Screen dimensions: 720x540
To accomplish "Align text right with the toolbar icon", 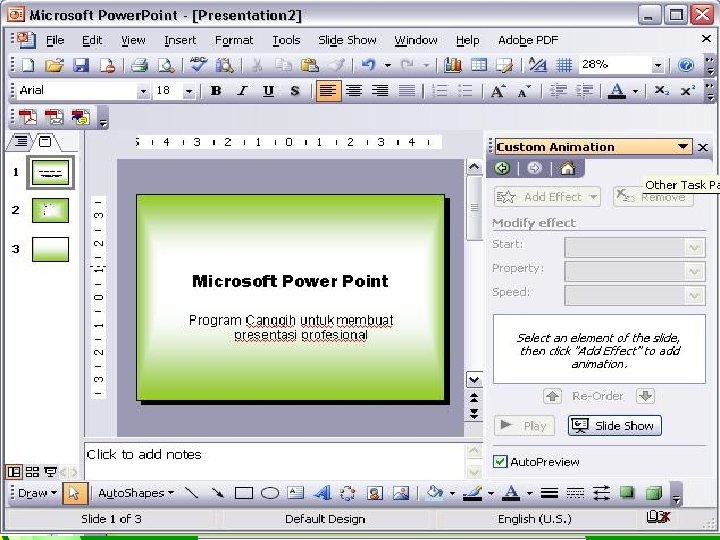I will (380, 91).
